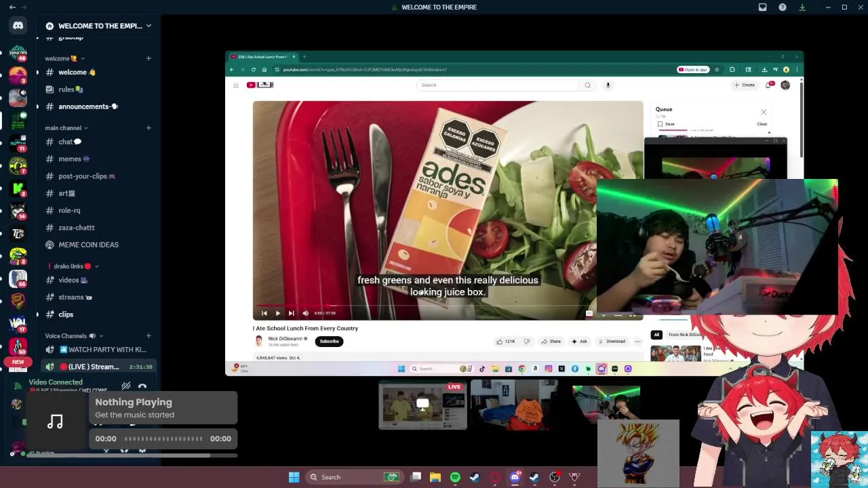Close the YouTube Queue panel
The image size is (868, 488).
(764, 112)
